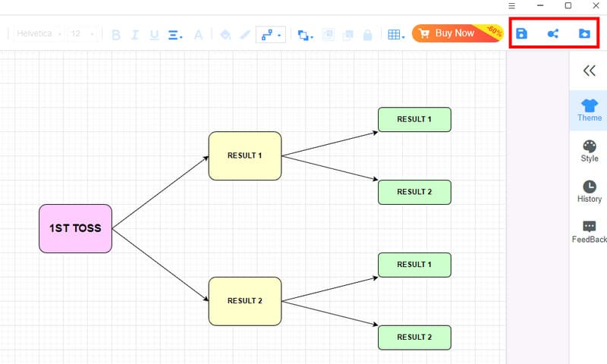Viewport: 607px width, 364px height.
Task: Select the upper yellow RESULT 1 shape
Action: (245, 156)
